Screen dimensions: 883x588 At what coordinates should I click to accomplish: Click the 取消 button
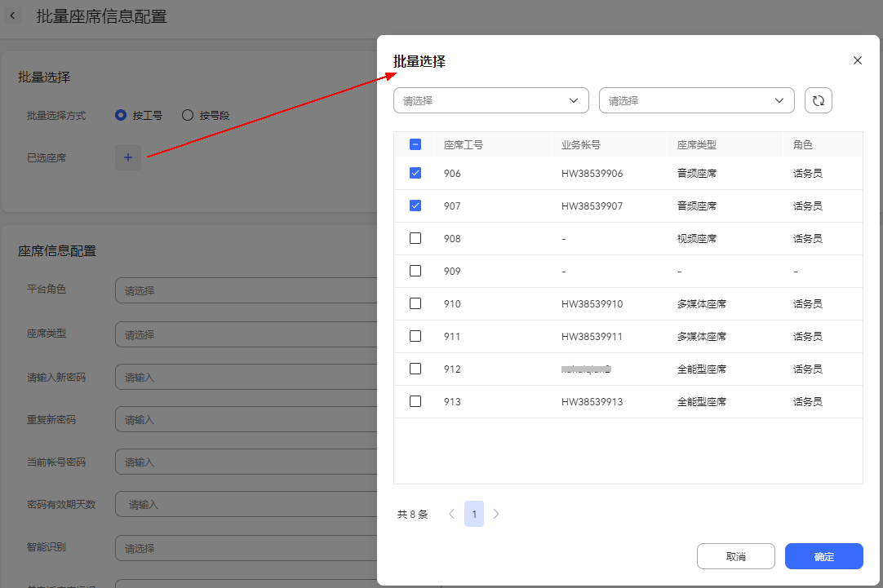[735, 556]
